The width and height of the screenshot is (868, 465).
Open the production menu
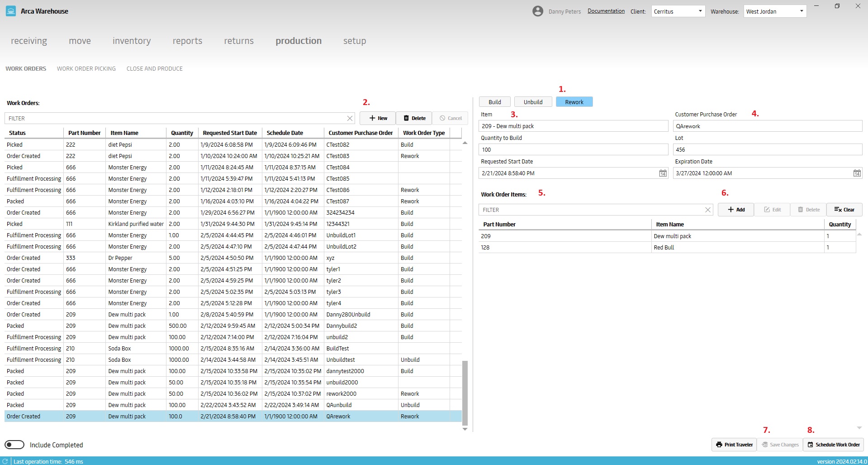point(299,41)
